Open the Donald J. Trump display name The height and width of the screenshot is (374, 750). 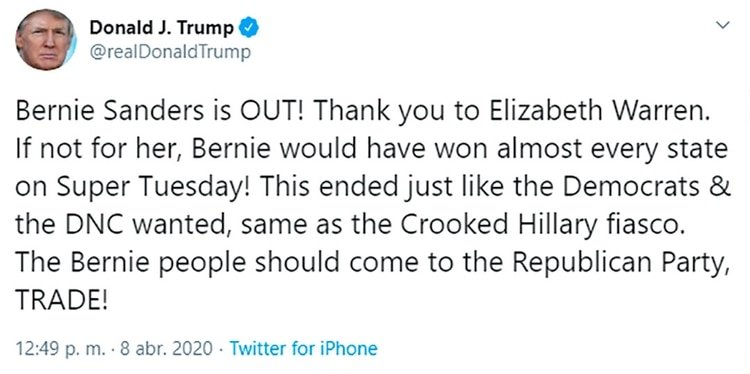coord(162,28)
